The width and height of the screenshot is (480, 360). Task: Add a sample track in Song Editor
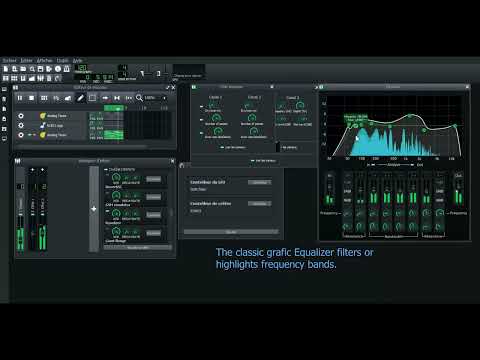pyautogui.click(x=56, y=98)
